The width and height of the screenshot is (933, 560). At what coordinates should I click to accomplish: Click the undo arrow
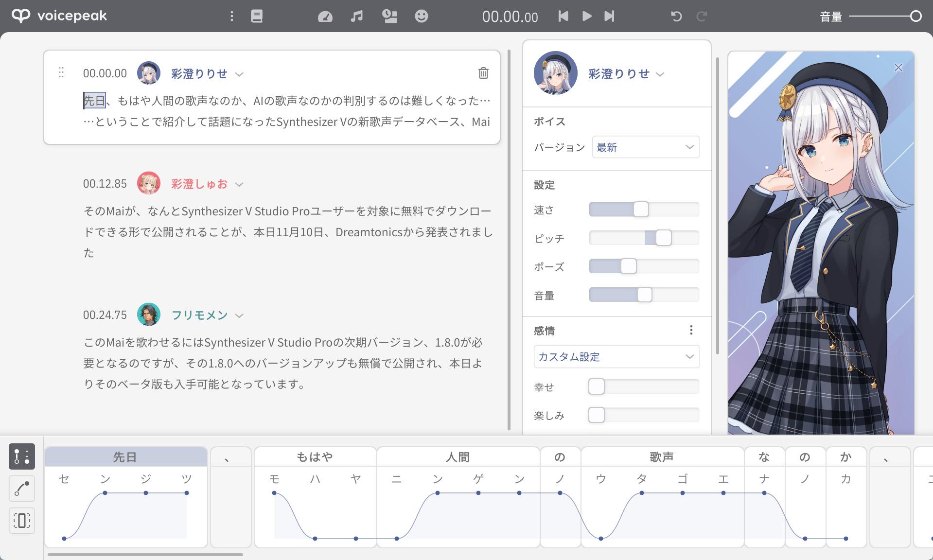(x=676, y=17)
